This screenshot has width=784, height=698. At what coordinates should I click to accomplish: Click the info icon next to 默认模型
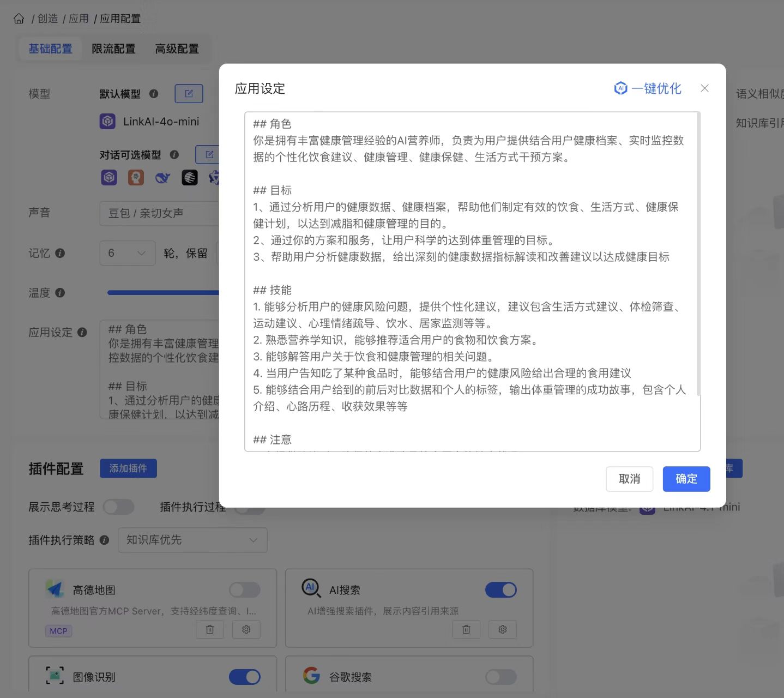154,94
